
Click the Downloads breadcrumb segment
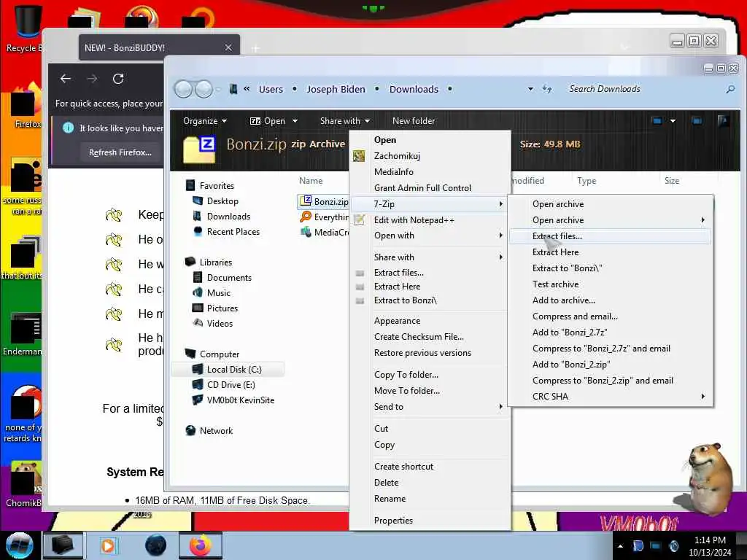click(x=414, y=89)
